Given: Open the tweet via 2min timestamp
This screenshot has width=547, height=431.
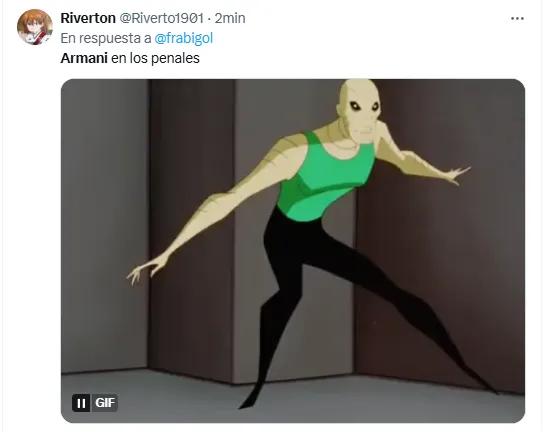Looking at the screenshot, I should click(x=230, y=18).
